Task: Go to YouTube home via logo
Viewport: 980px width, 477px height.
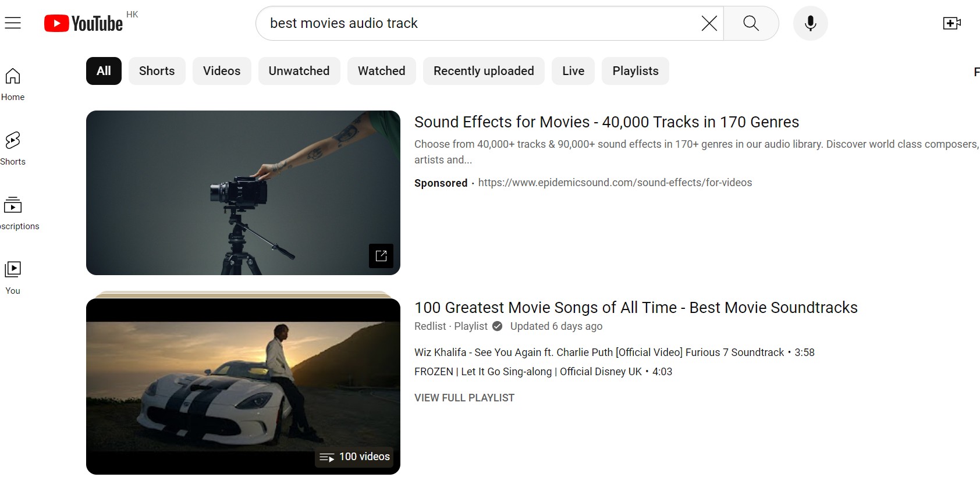Action: [83, 23]
